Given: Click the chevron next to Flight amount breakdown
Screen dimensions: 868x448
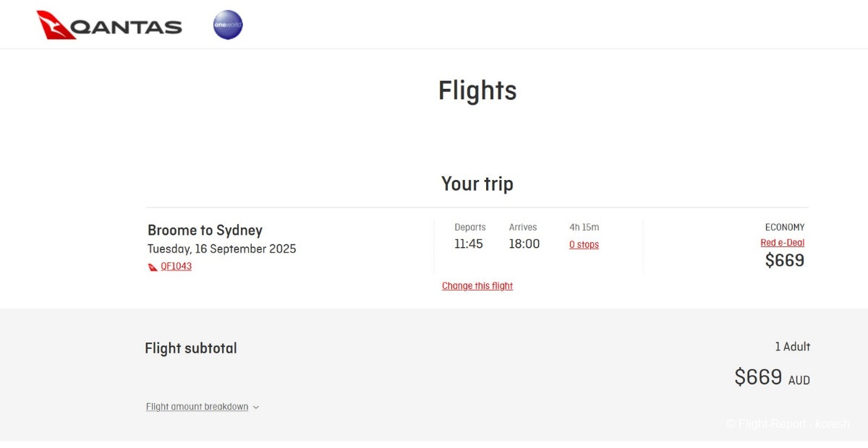Looking at the screenshot, I should 256,408.
